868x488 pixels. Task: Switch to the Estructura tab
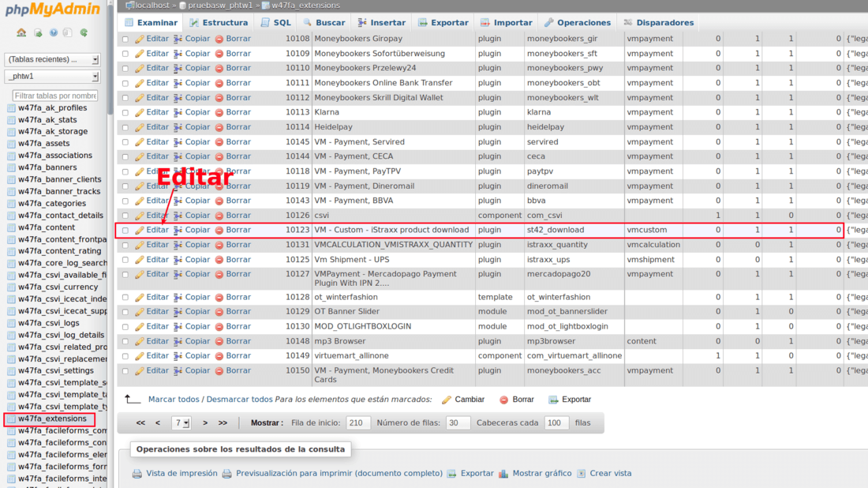coord(219,23)
